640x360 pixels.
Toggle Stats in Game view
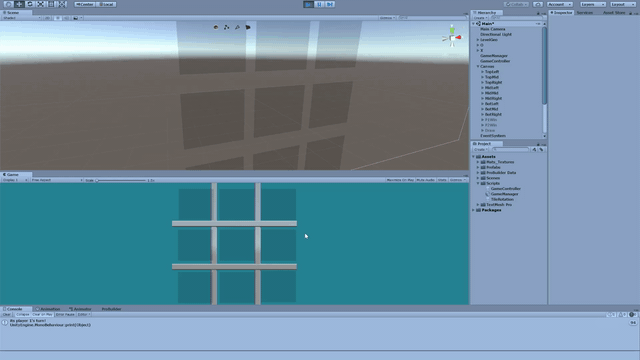click(442, 180)
